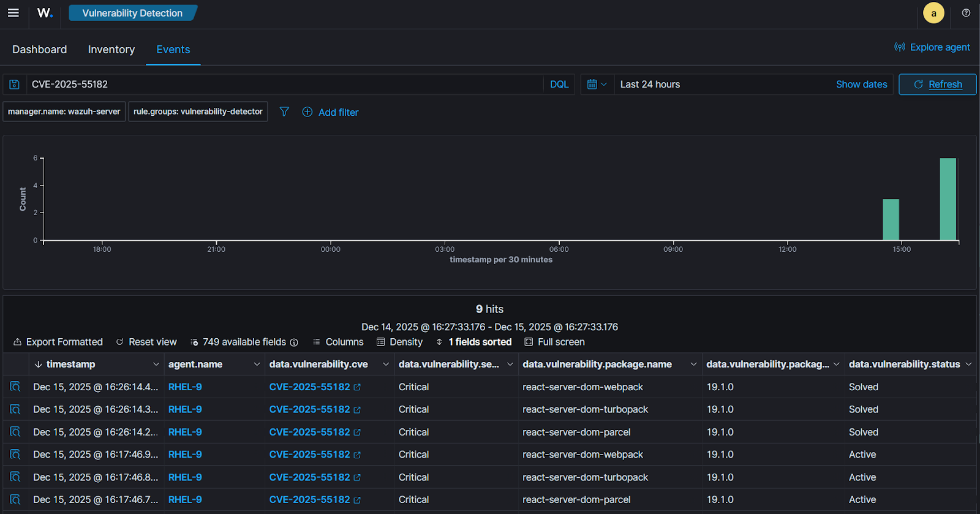Open external link icon for CVE in webpack Active row
Viewport: 980px width, 514px height.
357,455
